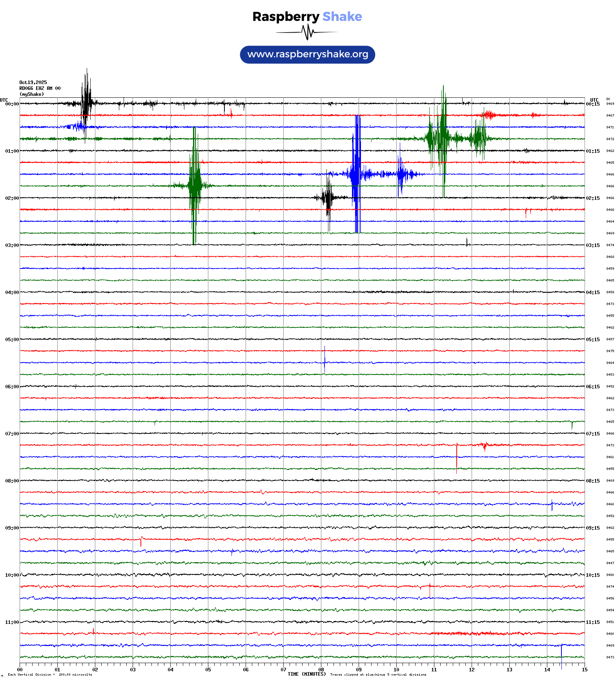This screenshot has width=616, height=680.
Task: Click the (myShake) label text
Action: tap(32, 94)
